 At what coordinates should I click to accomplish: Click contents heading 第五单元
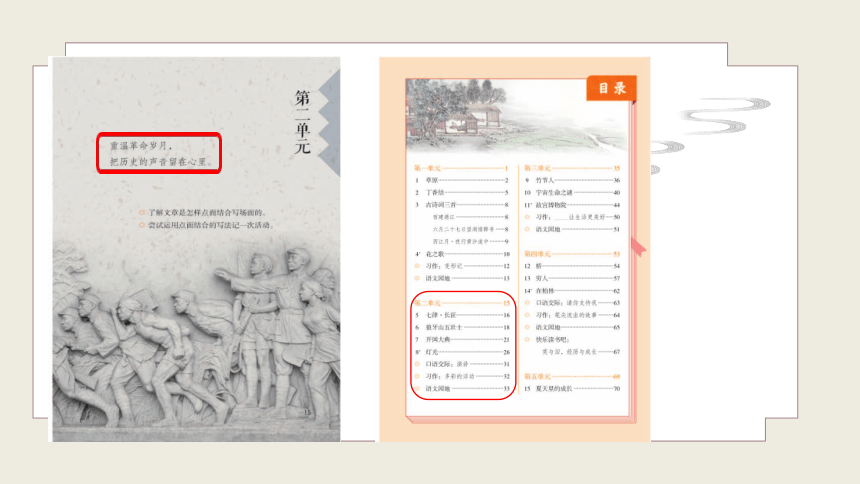tap(572, 376)
